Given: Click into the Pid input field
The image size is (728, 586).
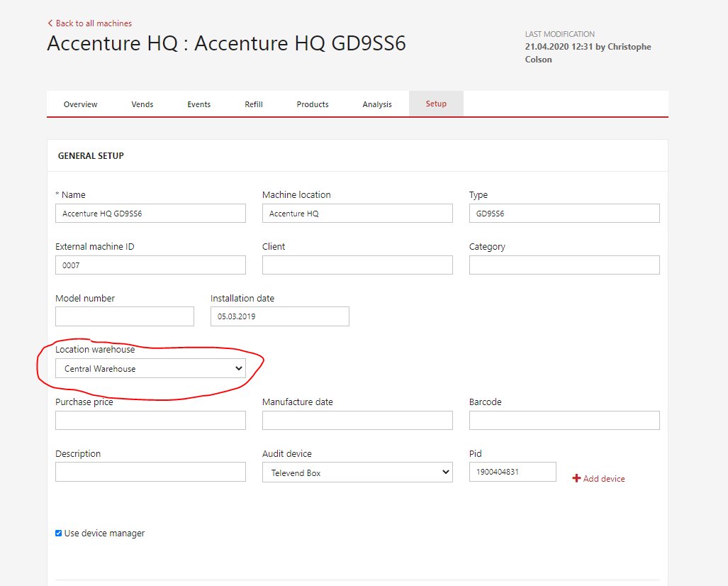Looking at the screenshot, I should [512, 472].
